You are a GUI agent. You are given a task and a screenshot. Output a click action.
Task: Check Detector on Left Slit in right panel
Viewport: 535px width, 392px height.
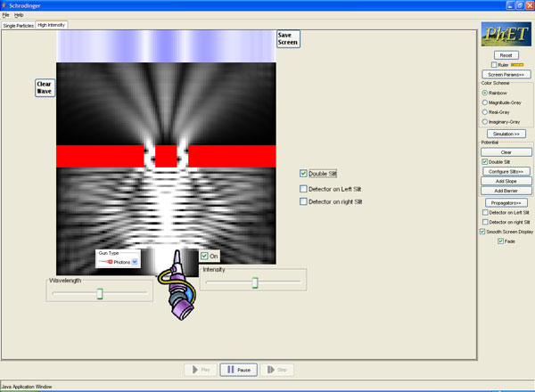pos(485,212)
